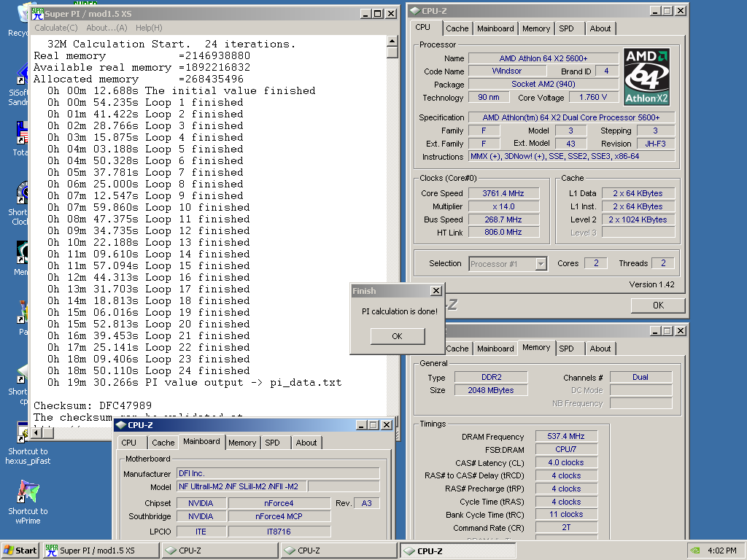The width and height of the screenshot is (747, 560).
Task: Click the Checksum: DFC47989 line
Action: click(x=93, y=405)
